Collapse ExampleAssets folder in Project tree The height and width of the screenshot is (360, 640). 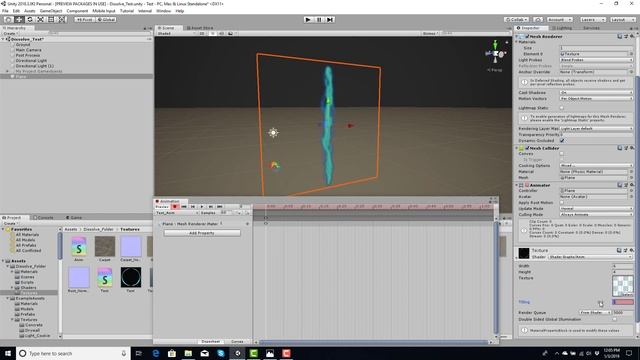7,298
